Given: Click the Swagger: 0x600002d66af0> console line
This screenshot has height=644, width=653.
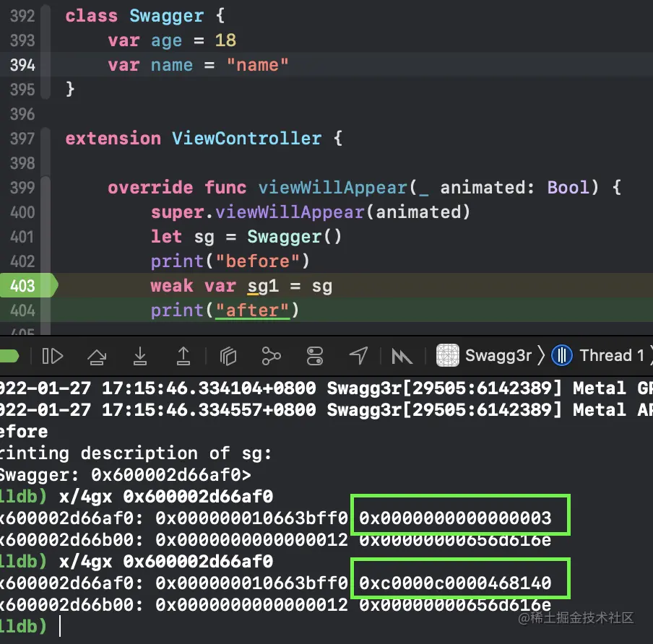Looking at the screenshot, I should 126,475.
